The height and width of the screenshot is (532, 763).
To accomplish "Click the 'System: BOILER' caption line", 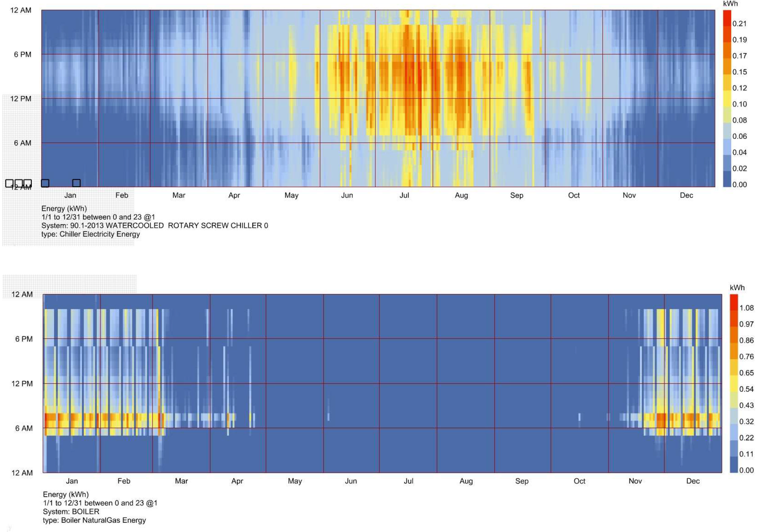I will pos(71,512).
